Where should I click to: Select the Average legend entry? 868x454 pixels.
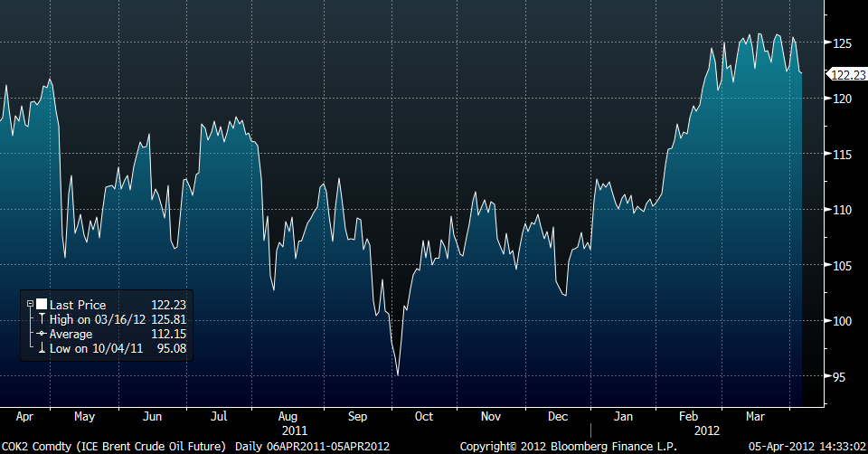(70, 334)
